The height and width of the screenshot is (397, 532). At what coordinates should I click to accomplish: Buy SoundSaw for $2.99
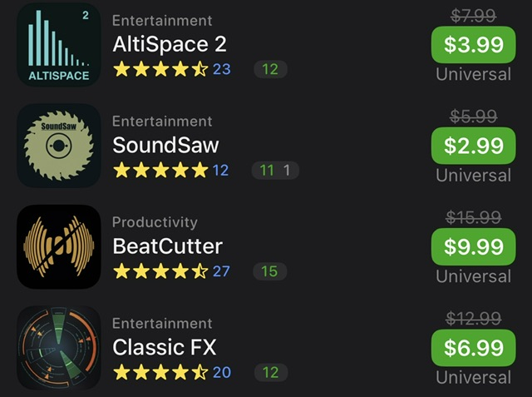(x=473, y=146)
